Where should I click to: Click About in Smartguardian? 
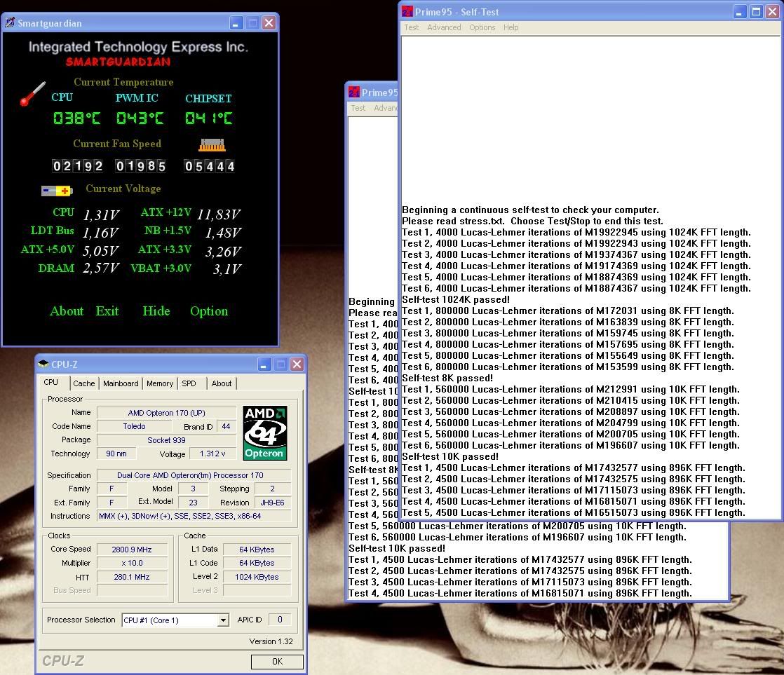tap(67, 311)
